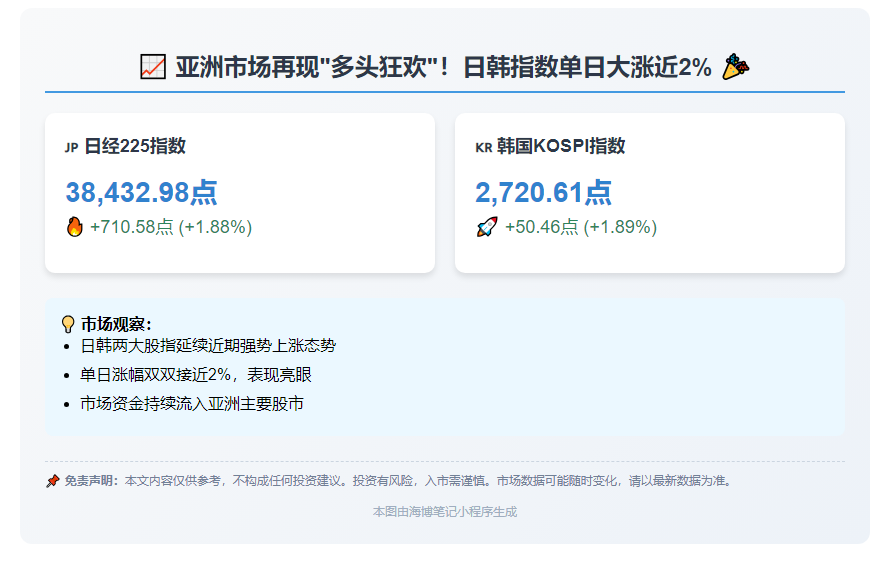The image size is (890, 576).
Task: Click the +710.58点 (+1.88%) change text
Action: [171, 227]
